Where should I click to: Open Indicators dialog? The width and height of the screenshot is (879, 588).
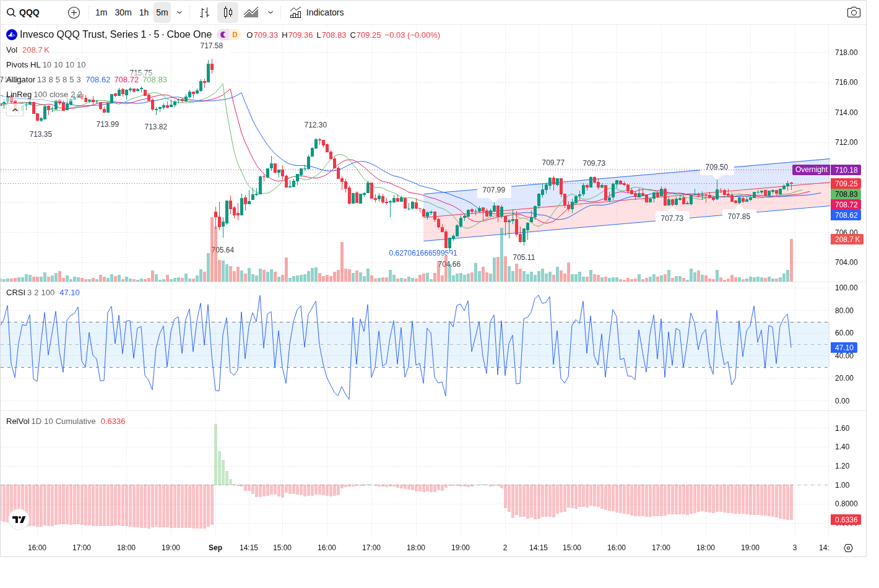317,12
